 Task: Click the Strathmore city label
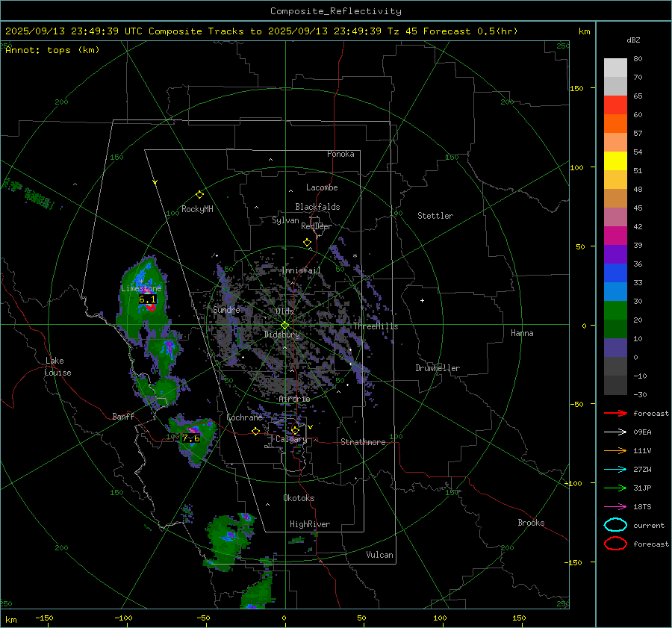click(363, 442)
